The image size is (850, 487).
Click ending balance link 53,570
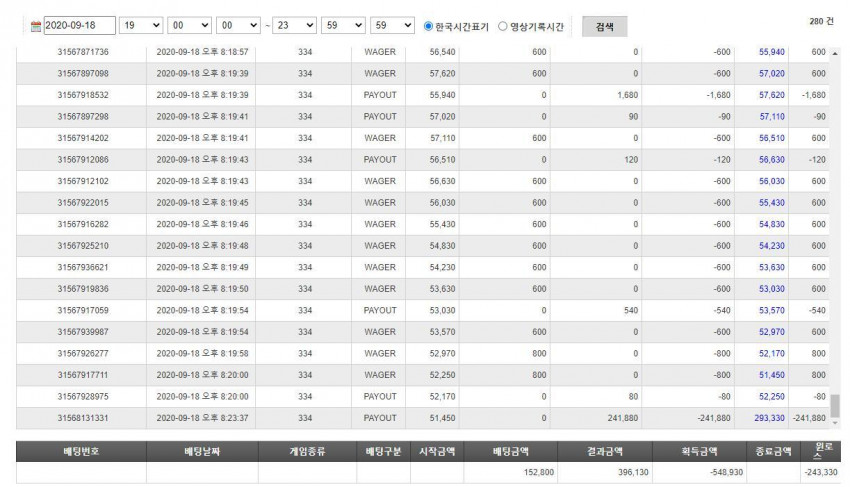(771, 310)
